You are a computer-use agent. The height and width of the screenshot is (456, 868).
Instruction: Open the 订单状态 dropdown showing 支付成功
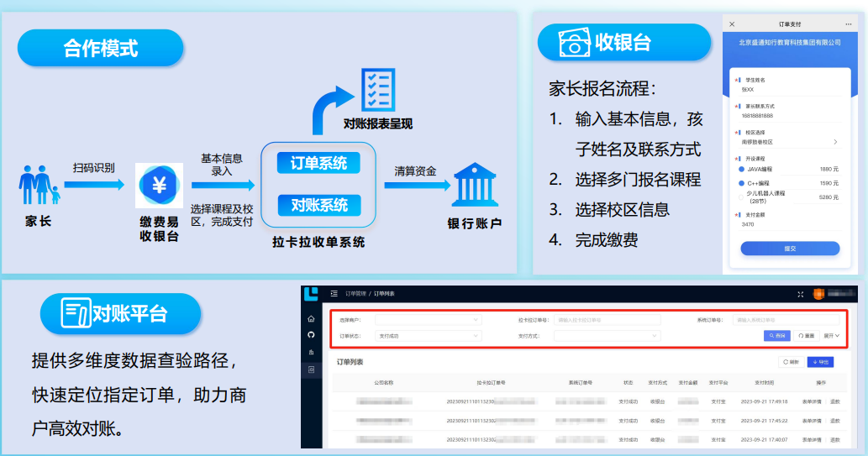pos(428,336)
